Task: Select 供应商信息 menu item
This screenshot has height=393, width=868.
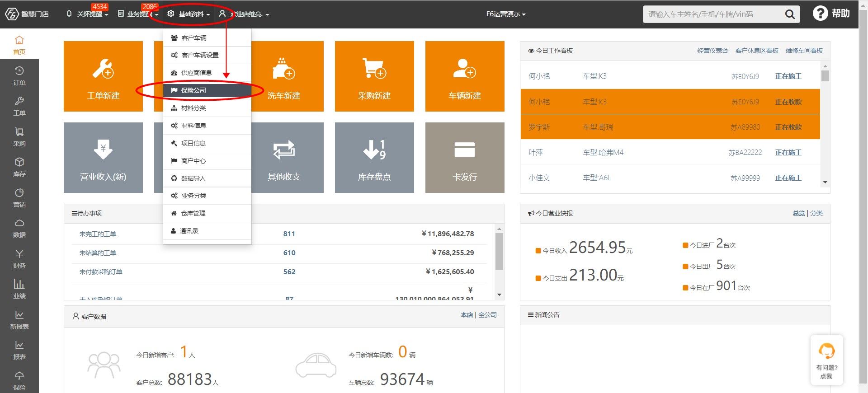Action: point(207,73)
